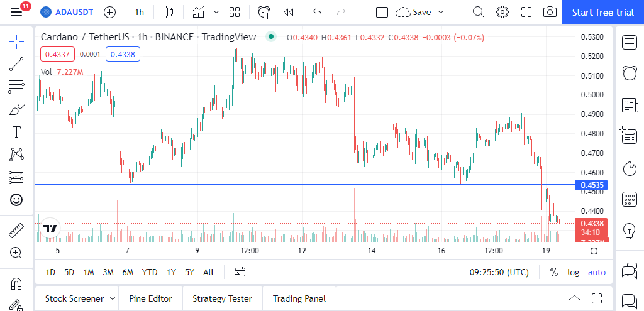Open the chart layout selector square

[x=382, y=13]
